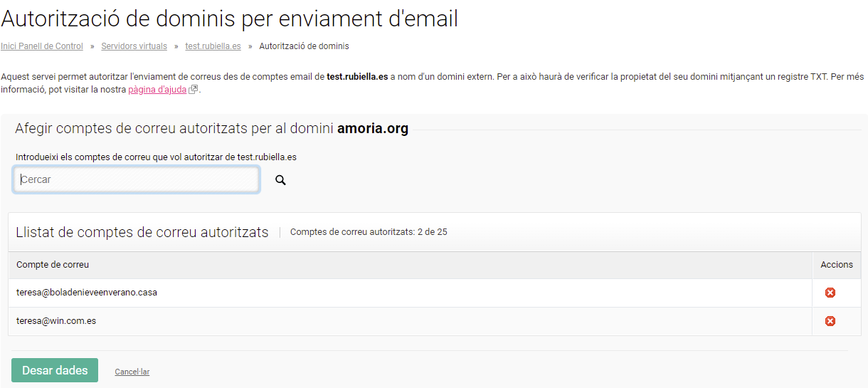Focus the Cercar search input field
868x388 pixels.
(x=136, y=180)
